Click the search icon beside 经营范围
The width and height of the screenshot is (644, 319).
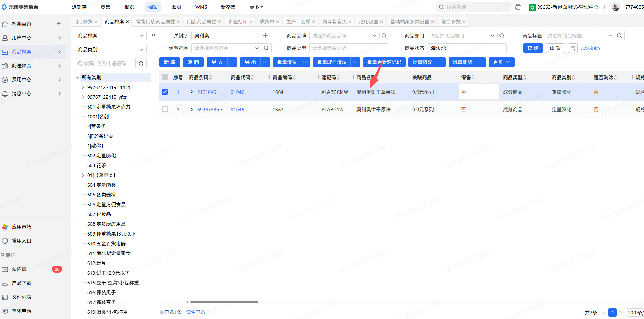pos(266,48)
